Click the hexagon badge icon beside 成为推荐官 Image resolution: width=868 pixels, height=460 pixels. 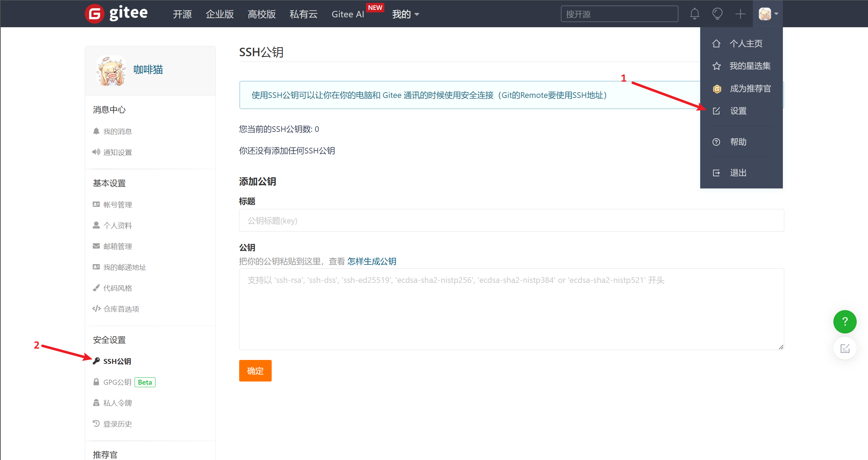[717, 89]
